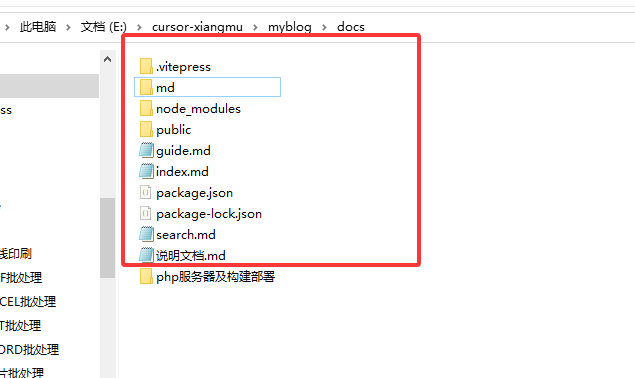Go to 文档 (E:) breadcrumb
This screenshot has height=378, width=635.
pos(104,27)
